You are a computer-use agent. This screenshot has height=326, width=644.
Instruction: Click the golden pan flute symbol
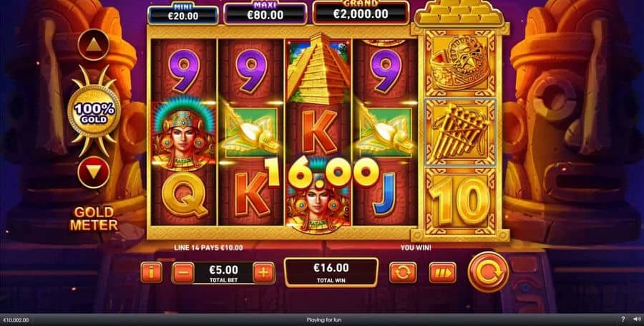[x=460, y=132]
